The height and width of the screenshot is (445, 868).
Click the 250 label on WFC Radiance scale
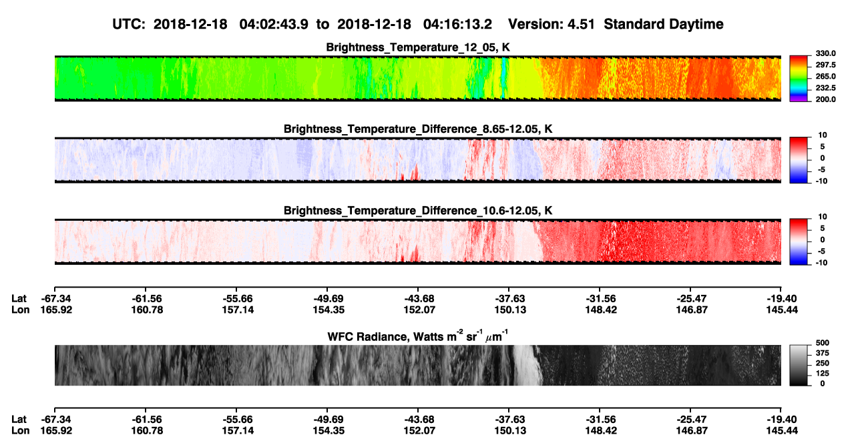[822, 363]
